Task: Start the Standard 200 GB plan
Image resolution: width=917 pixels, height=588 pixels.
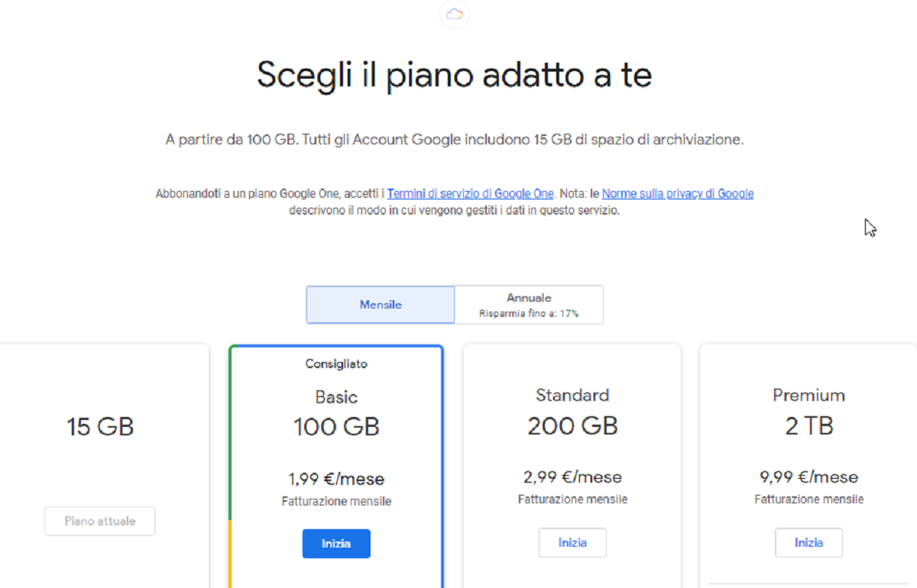Action: point(572,543)
